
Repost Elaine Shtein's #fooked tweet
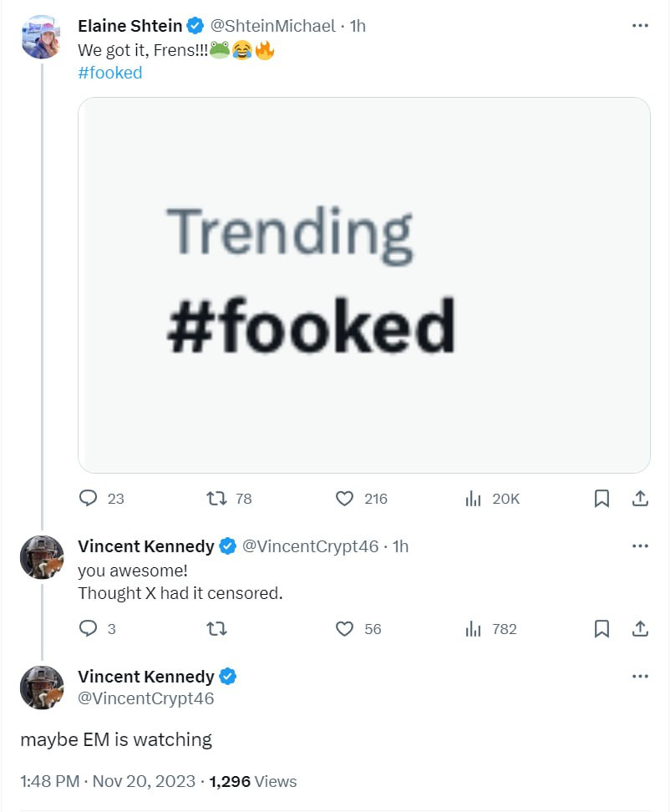click(216, 499)
